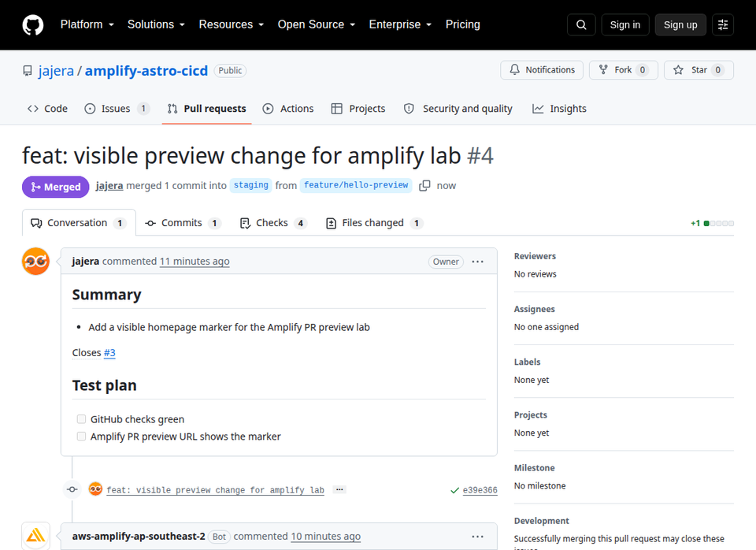Open the Pricing page
Viewport: 756px width, 550px height.
[x=463, y=24]
